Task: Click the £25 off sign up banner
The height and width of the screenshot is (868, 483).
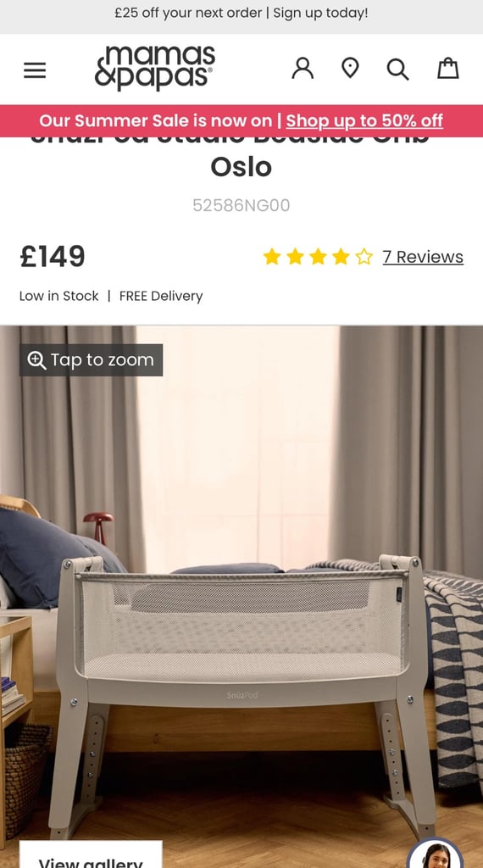Action: (x=241, y=14)
